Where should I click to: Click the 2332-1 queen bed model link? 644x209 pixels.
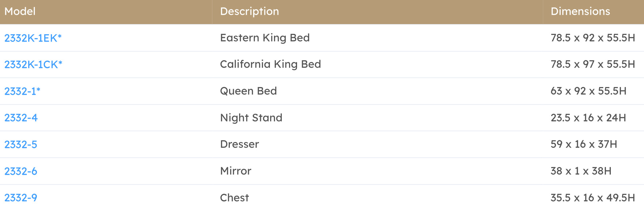pyautogui.click(x=22, y=91)
